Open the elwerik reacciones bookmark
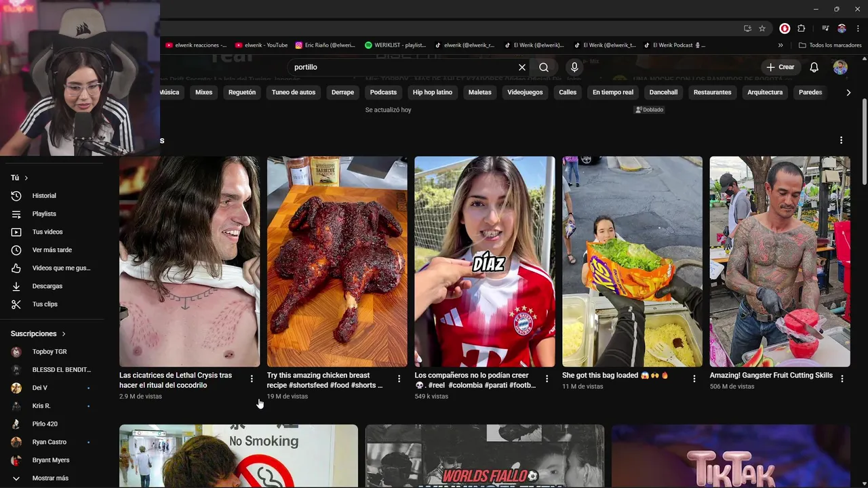The width and height of the screenshot is (868, 488). tap(196, 45)
